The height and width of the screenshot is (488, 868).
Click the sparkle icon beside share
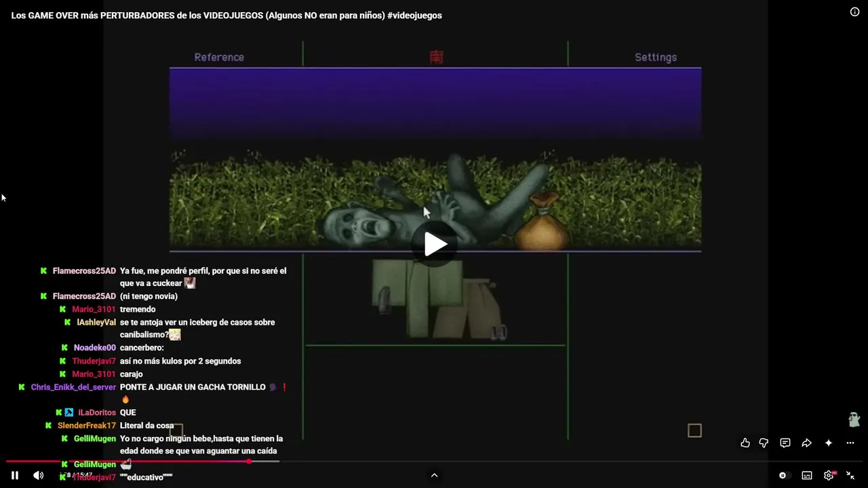(x=829, y=443)
